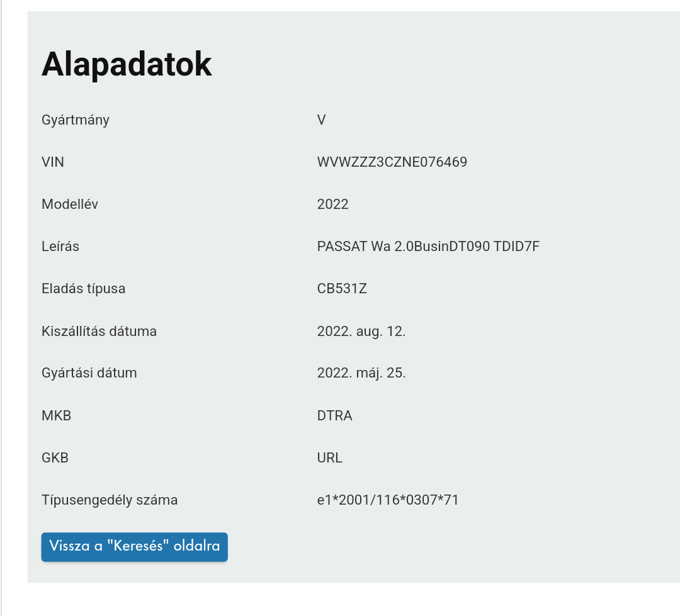This screenshot has width=680, height=616.
Task: Select the sales type code CB531Z
Action: pos(342,288)
